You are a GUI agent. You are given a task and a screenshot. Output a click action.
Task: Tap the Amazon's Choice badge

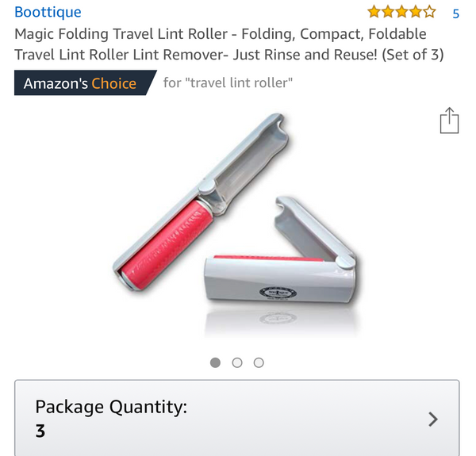pos(80,82)
